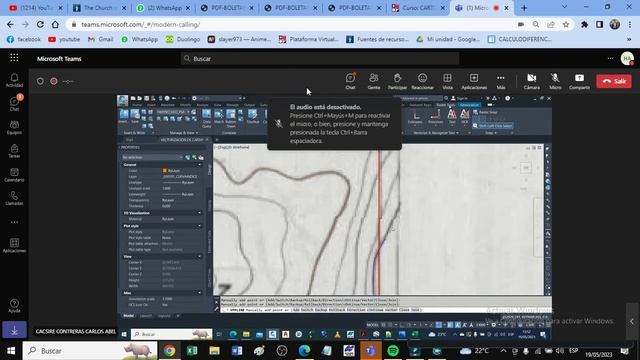
Task: Bookmark this page with the star
Action: 566,24
